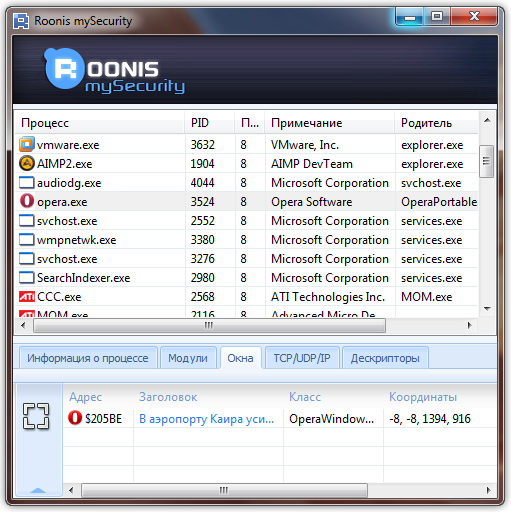Click the ATI icon beside CCC.exe
This screenshot has width=511, height=512.
27,297
